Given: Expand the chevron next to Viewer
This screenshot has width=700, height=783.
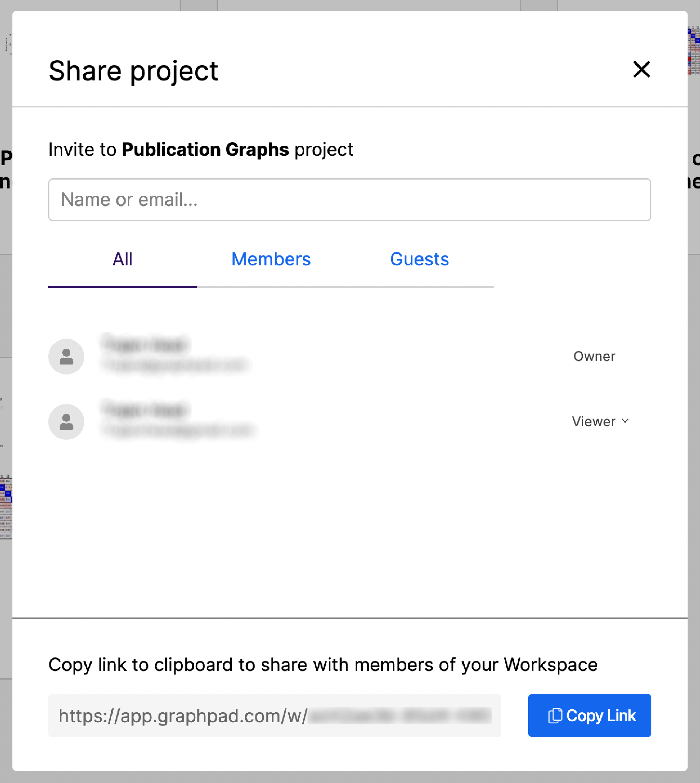Looking at the screenshot, I should 625,421.
